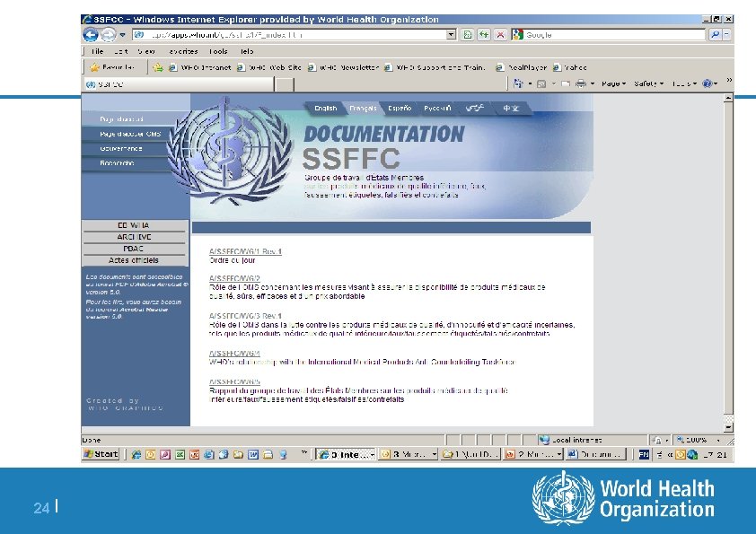
Task: Open the Tools menu in menu bar
Action: 218,51
